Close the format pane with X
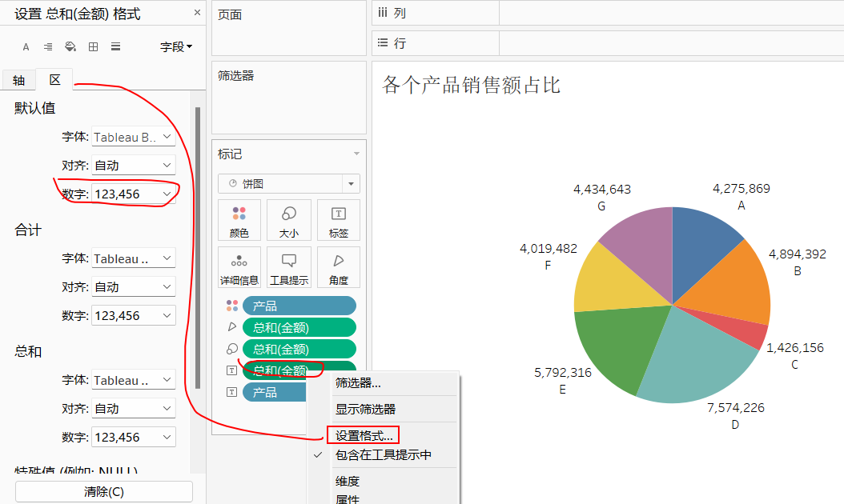 click(198, 13)
